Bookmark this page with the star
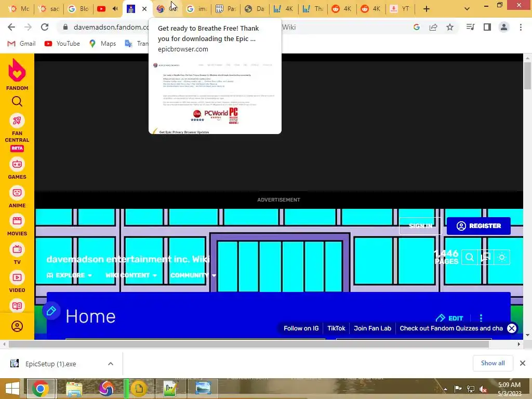The image size is (532, 399). click(x=450, y=27)
